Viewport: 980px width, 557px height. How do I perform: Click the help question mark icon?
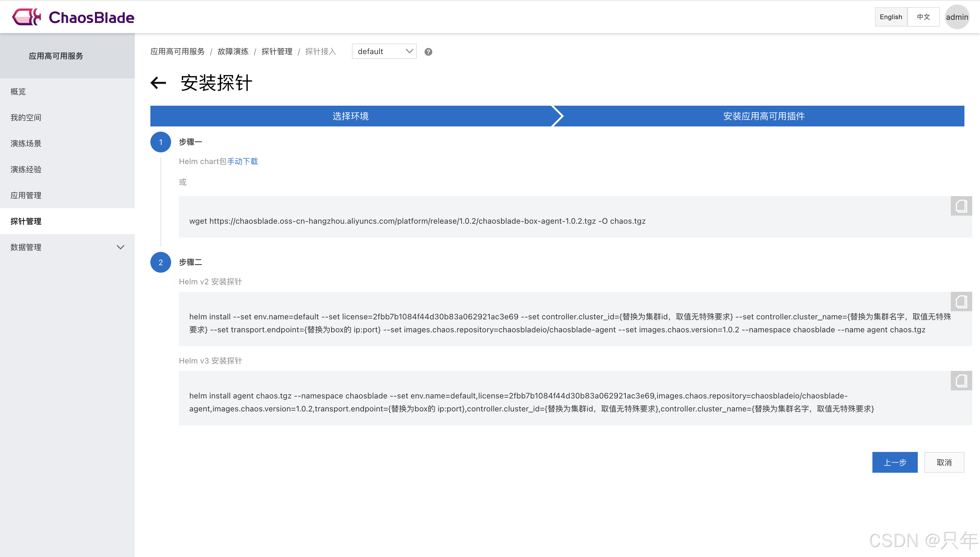click(428, 52)
